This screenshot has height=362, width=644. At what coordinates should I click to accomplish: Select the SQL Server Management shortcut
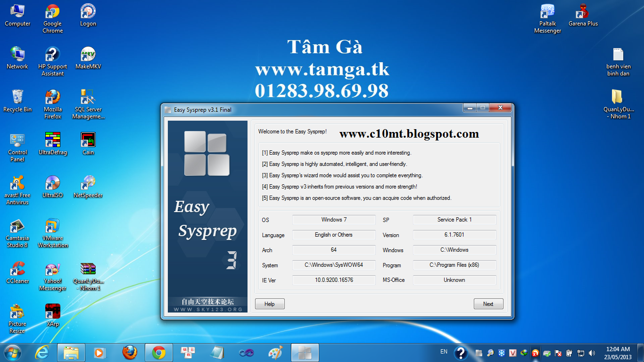[88, 105]
